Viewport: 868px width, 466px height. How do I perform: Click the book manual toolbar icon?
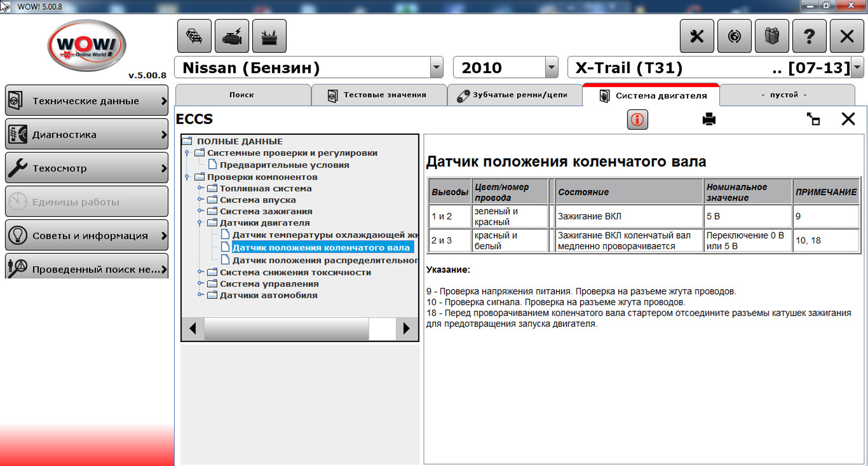click(772, 36)
